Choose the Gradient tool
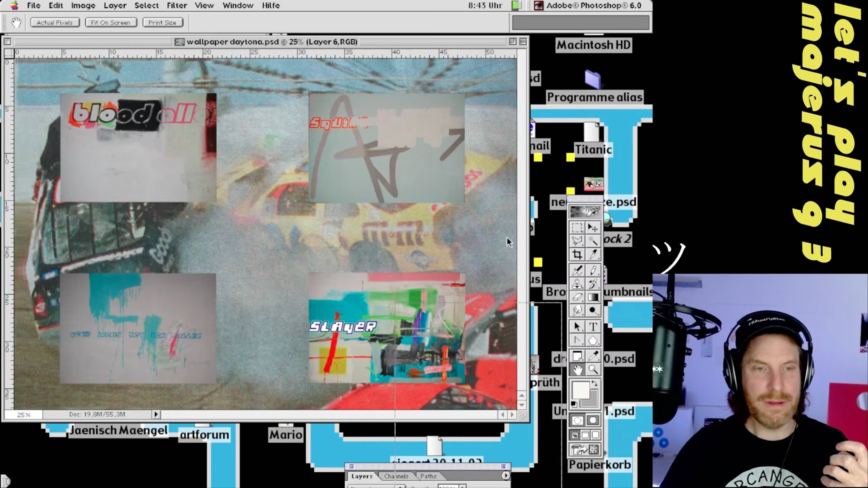 coord(593,297)
